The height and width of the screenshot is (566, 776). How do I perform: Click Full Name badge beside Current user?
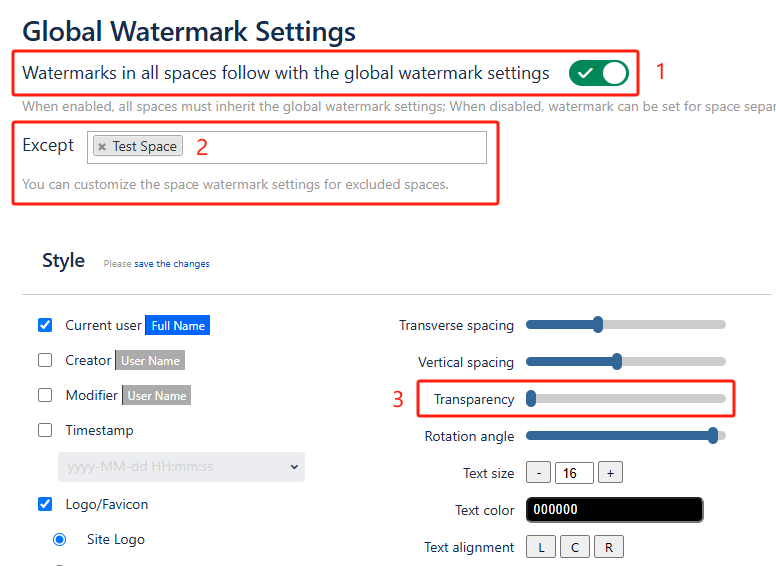pyautogui.click(x=177, y=326)
